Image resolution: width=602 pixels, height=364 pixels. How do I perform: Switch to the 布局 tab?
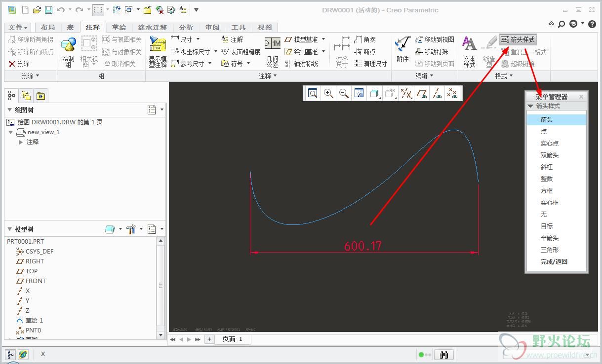pyautogui.click(x=47, y=28)
